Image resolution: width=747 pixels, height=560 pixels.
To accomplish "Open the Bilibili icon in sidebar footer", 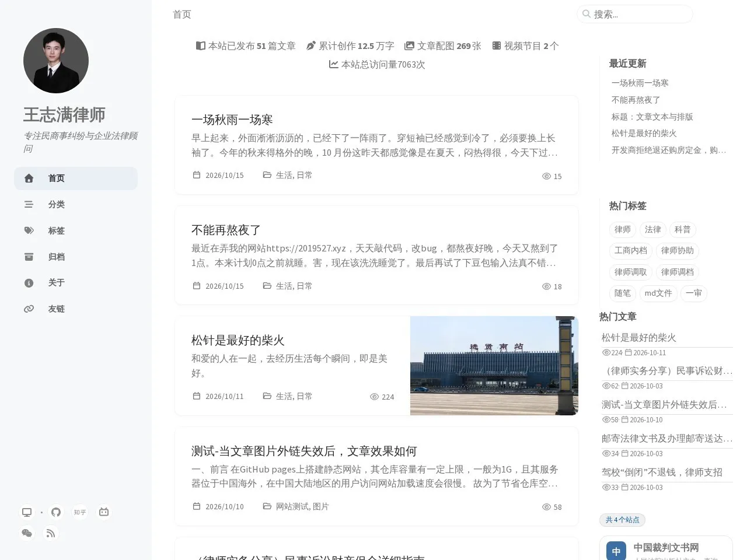I will (104, 512).
